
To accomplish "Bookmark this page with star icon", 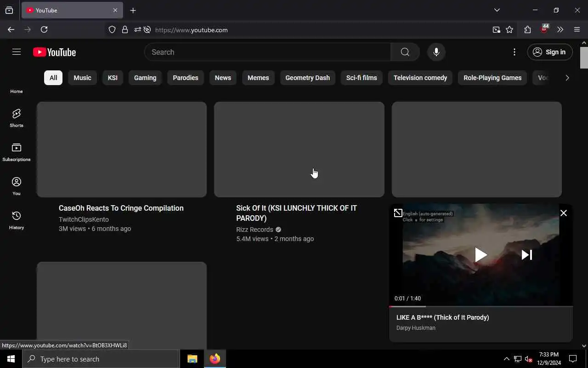I will click(x=509, y=30).
